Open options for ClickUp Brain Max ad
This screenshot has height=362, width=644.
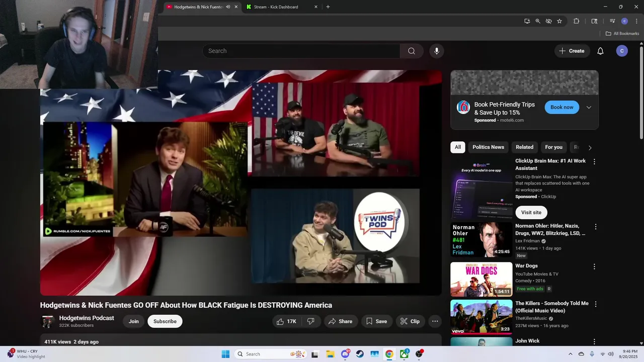tap(594, 162)
